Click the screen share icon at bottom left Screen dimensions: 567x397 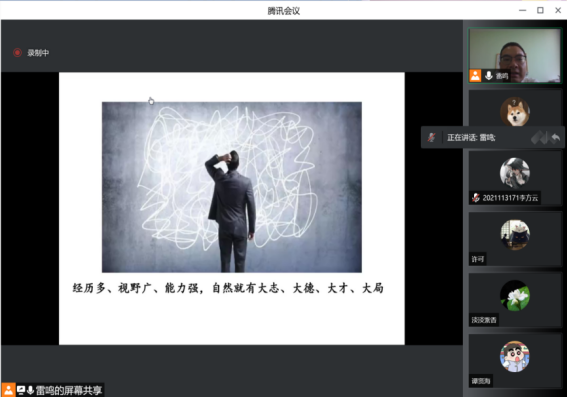pyautogui.click(x=21, y=390)
